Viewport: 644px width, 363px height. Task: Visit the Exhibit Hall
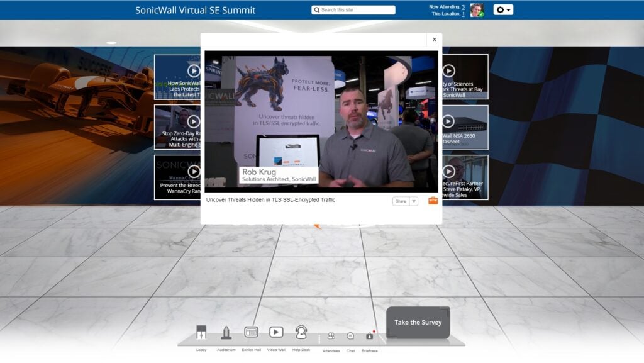251,332
